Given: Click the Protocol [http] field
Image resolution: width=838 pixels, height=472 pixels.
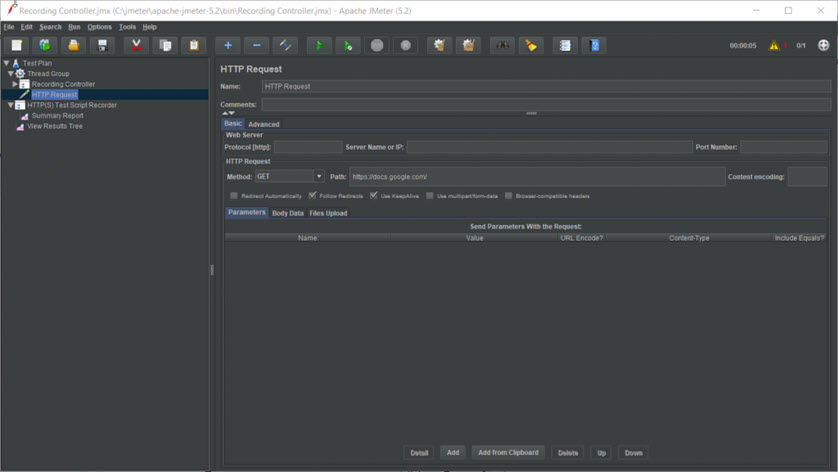Looking at the screenshot, I should coord(308,147).
